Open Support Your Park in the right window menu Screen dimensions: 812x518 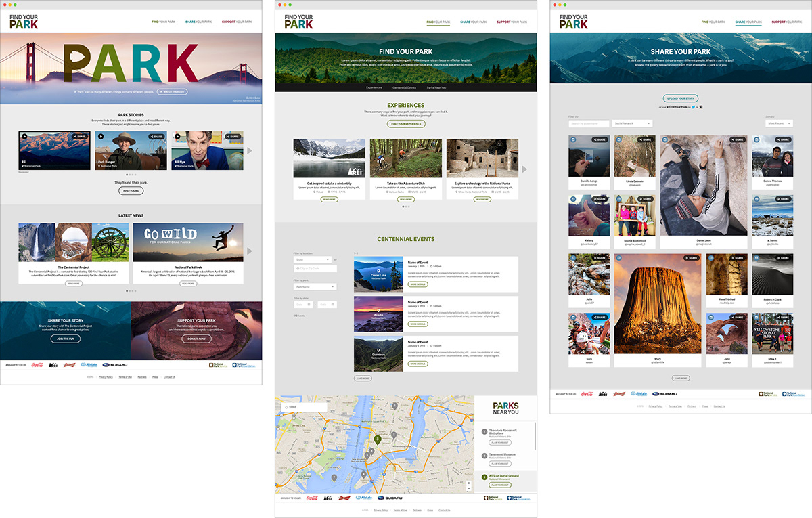pos(786,22)
